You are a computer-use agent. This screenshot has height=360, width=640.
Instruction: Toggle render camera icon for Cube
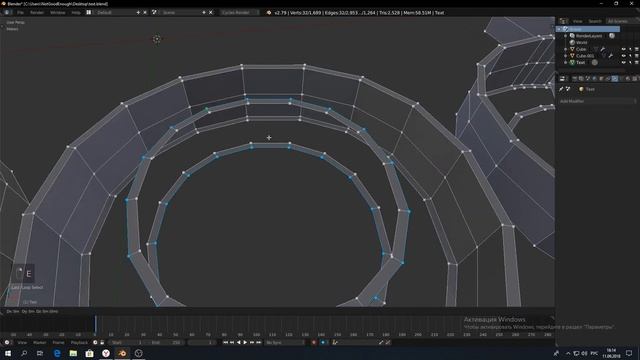(x=637, y=49)
